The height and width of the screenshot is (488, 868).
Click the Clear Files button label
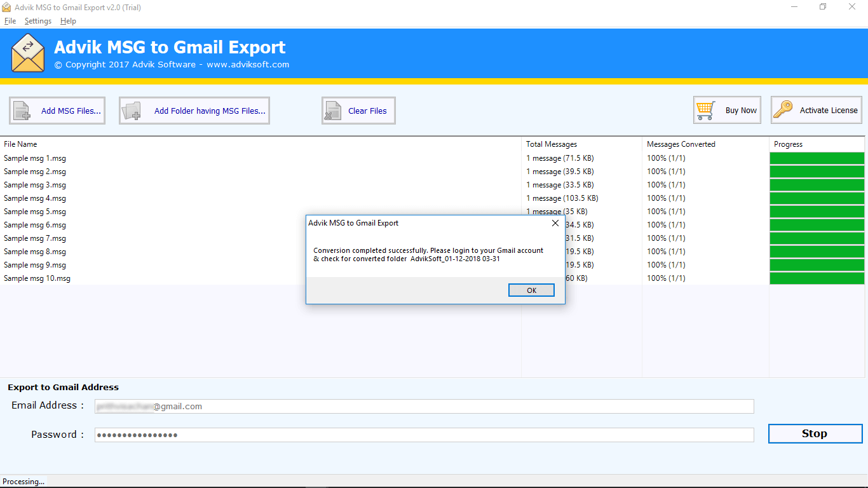367,111
